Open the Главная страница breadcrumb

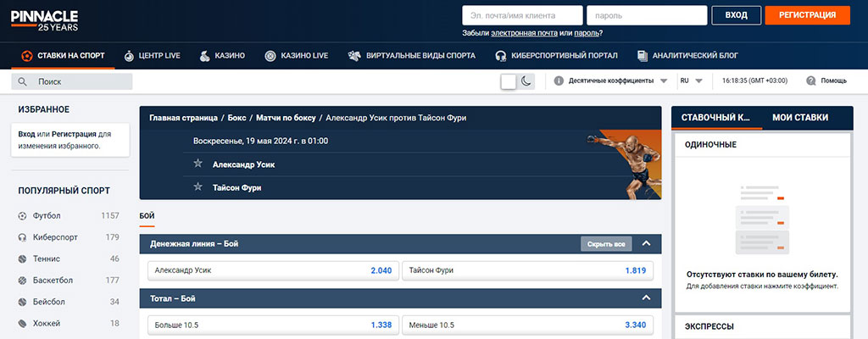click(183, 118)
